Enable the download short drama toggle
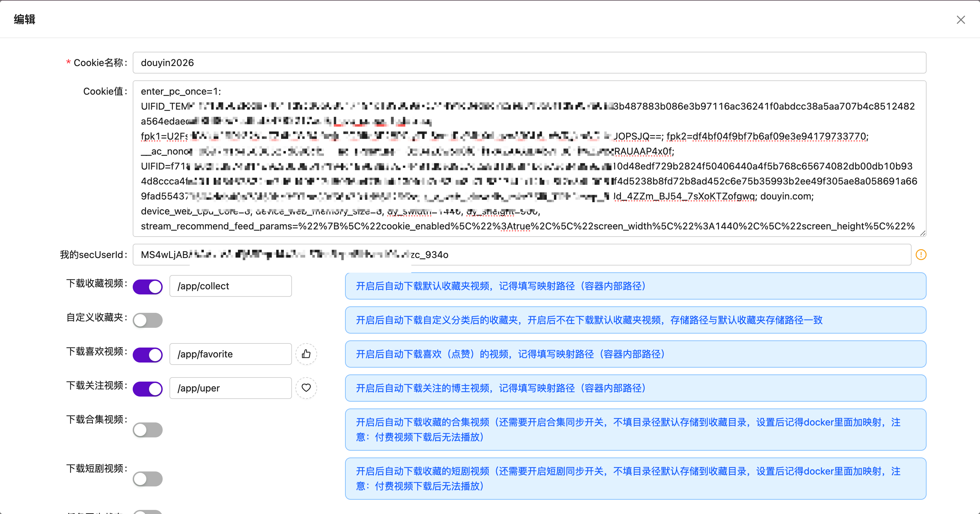 point(148,479)
